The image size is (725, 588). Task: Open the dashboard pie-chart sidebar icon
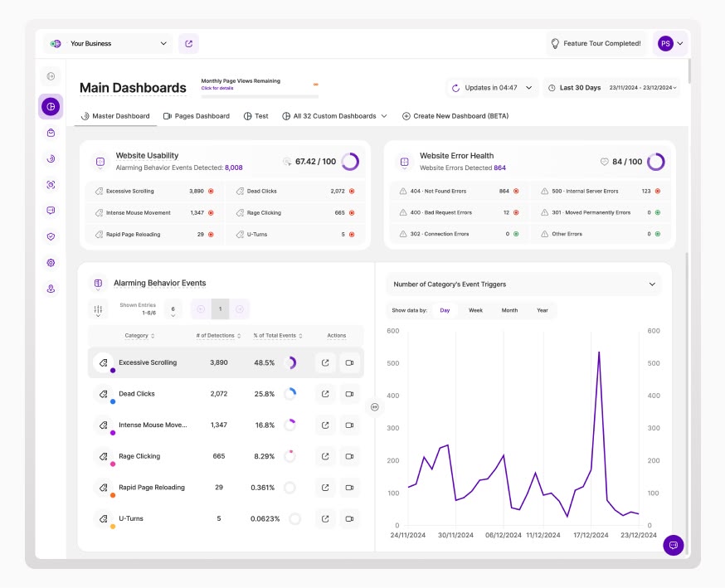point(51,107)
